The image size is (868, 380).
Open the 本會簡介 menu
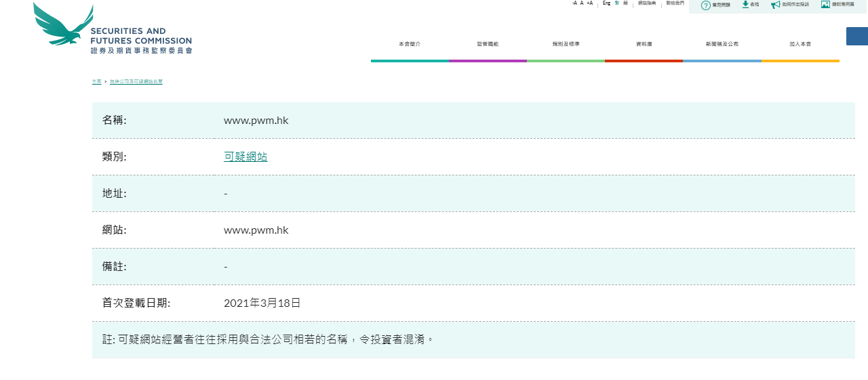(410, 44)
